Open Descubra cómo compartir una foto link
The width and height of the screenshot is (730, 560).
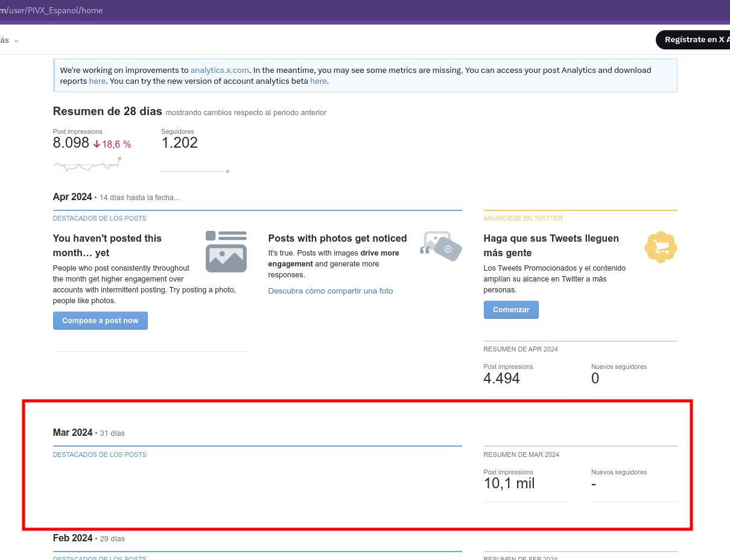point(331,291)
